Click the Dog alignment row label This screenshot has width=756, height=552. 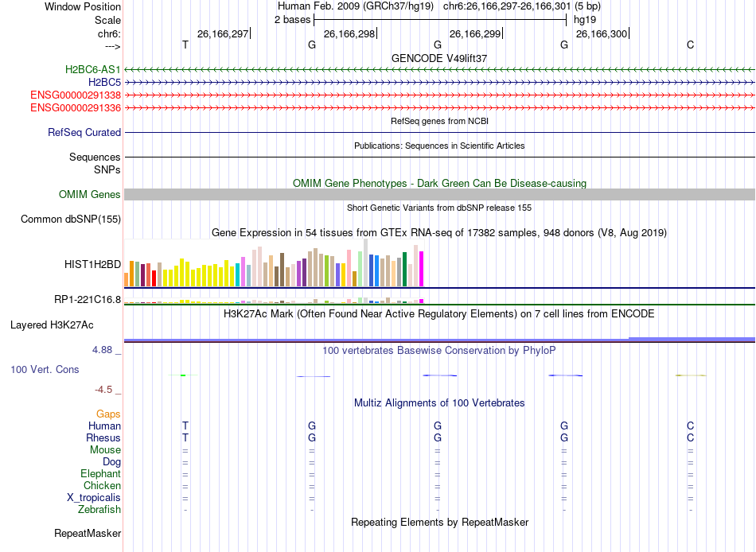pos(111,462)
